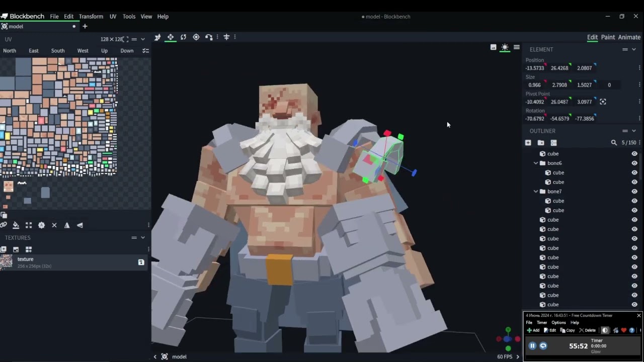Click the Rotation Z value -77.3856

tap(586, 119)
